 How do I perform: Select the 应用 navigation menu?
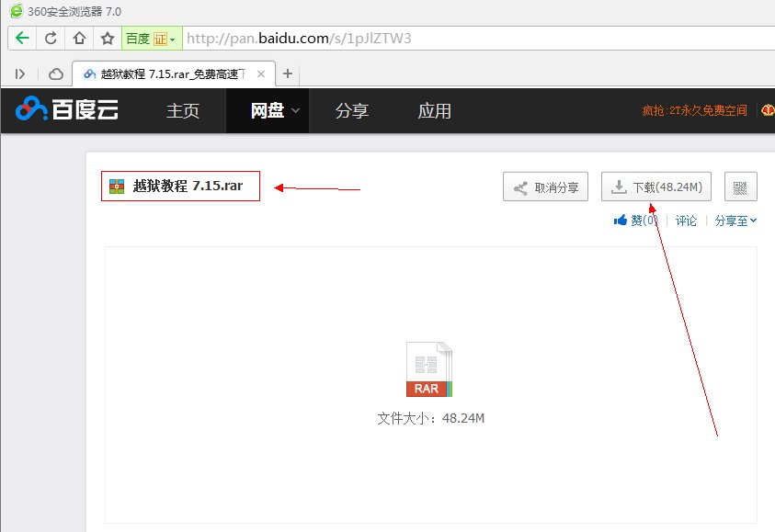(x=434, y=109)
